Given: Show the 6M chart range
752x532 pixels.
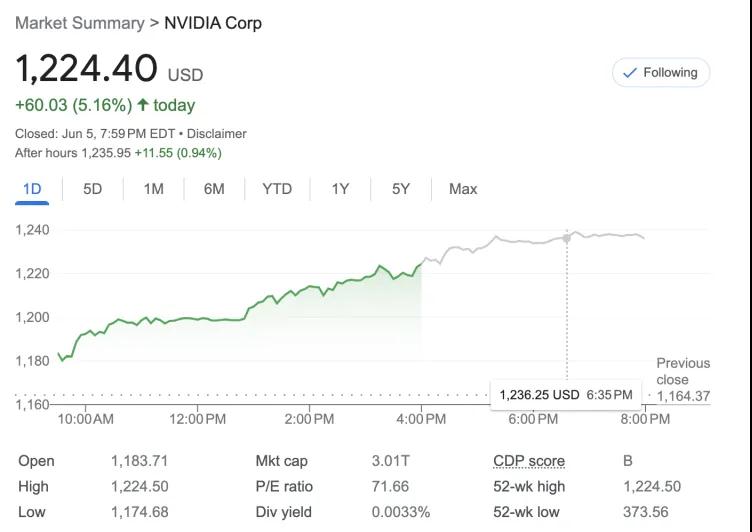Looking at the screenshot, I should 214,189.
